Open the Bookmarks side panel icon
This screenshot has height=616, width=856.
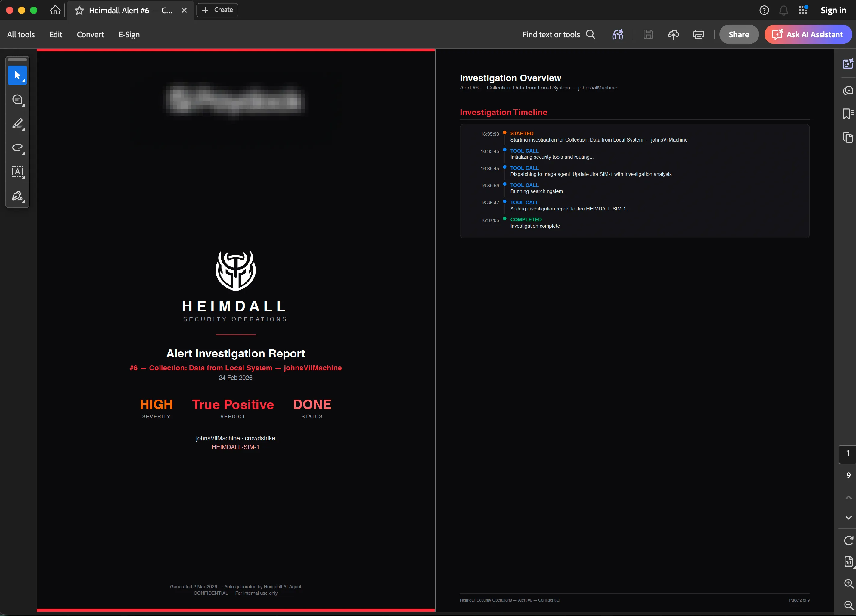pyautogui.click(x=848, y=114)
